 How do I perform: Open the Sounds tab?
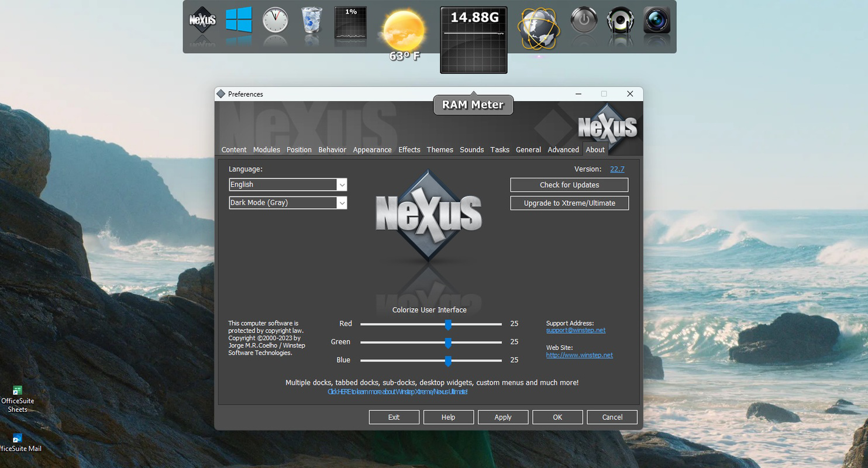472,150
